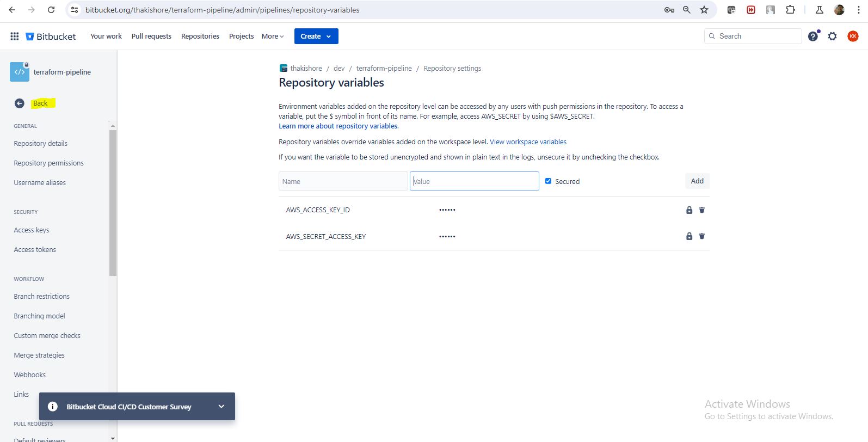The width and height of the screenshot is (868, 442).
Task: Open Access tokens in sidebar
Action: tap(35, 250)
